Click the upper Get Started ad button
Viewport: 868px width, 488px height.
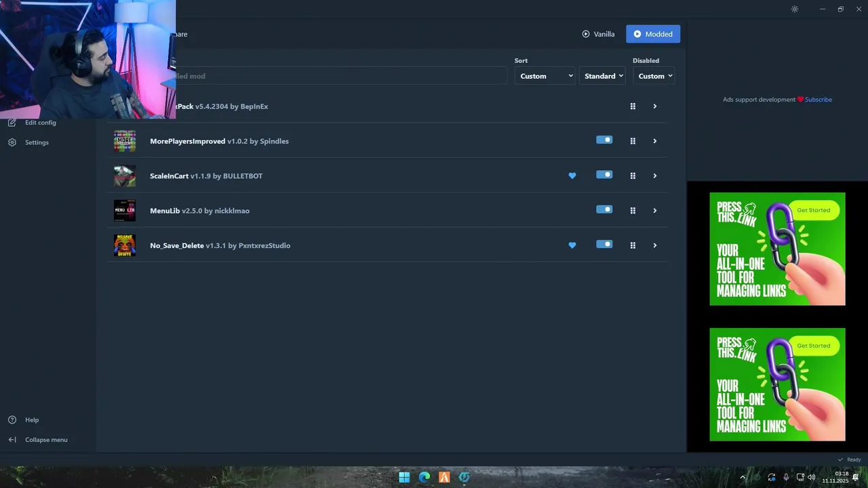click(813, 210)
